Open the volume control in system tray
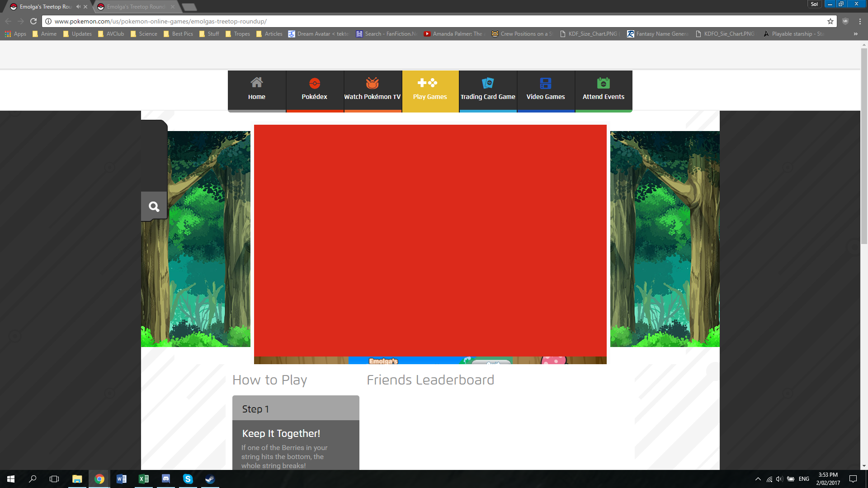868x488 pixels. 779,479
